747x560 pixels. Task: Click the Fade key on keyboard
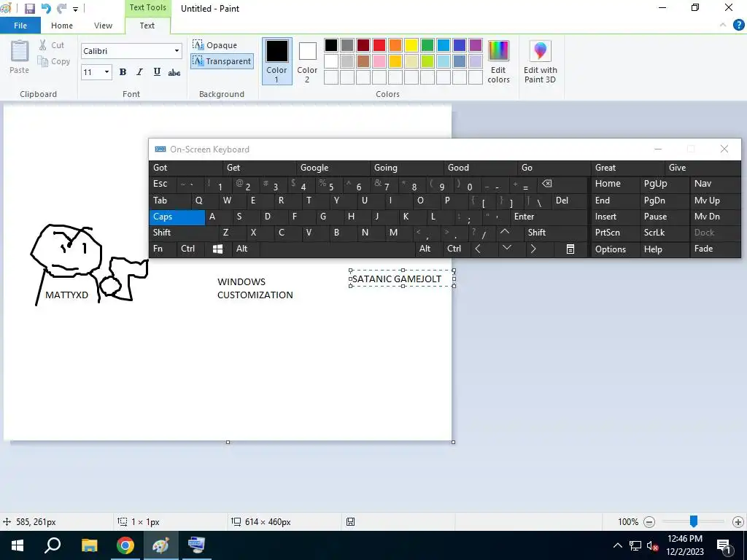(x=715, y=249)
